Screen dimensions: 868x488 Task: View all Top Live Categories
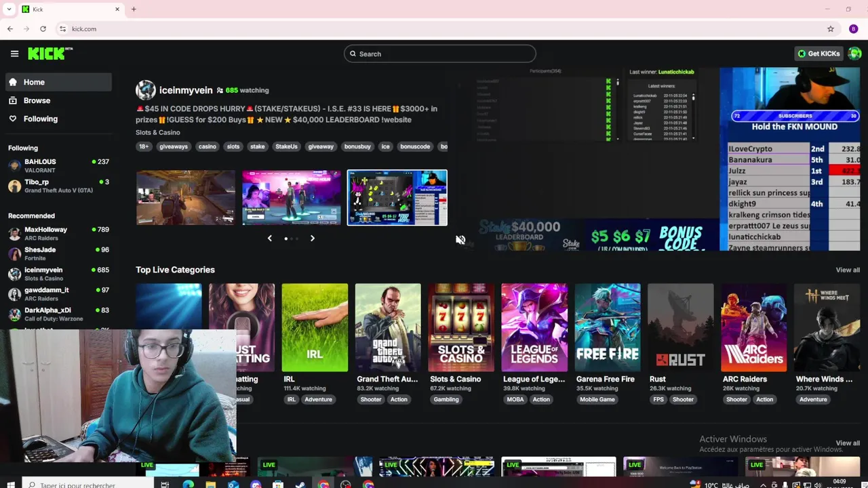[x=848, y=270]
